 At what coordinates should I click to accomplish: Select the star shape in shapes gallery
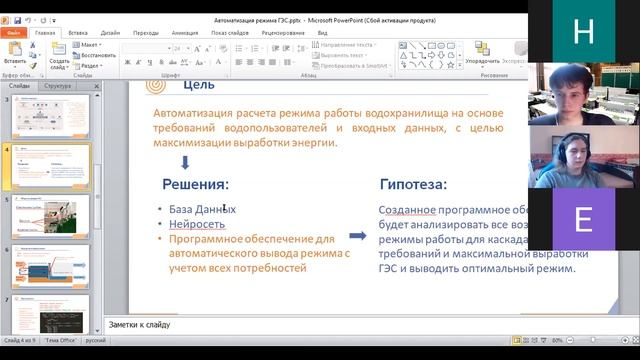coord(451,65)
